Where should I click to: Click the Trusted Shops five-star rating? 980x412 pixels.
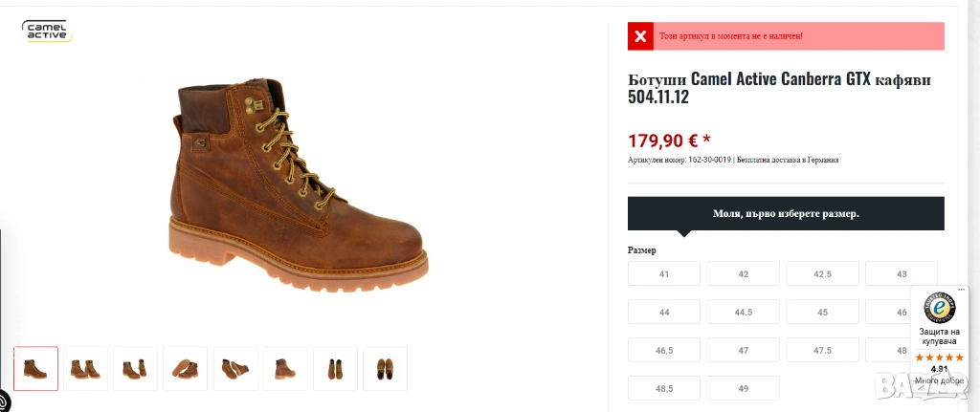click(x=939, y=358)
